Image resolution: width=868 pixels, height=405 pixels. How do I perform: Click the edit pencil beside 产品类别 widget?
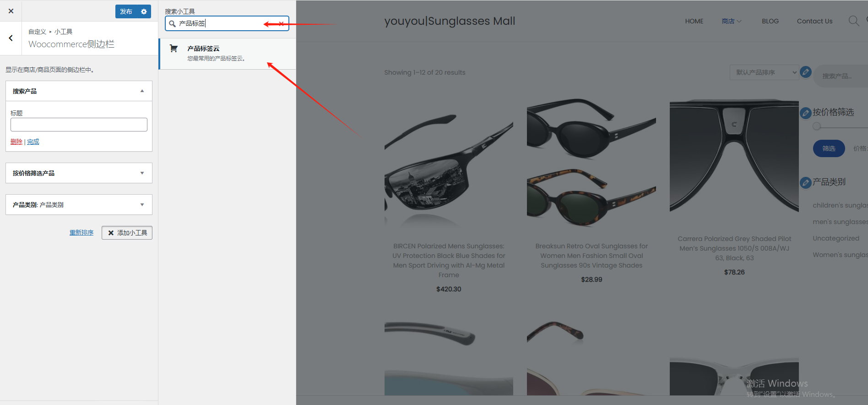(x=805, y=183)
